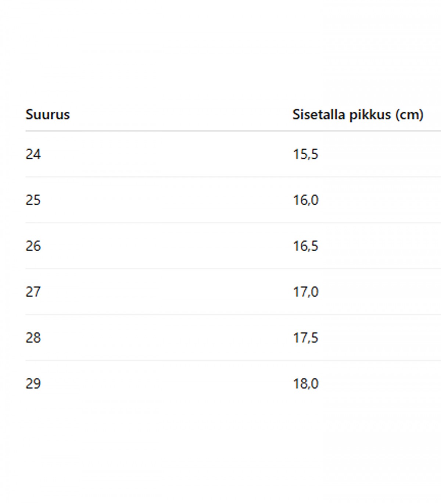Select size 25 cell
The height and width of the screenshot is (504, 441).
(33, 200)
